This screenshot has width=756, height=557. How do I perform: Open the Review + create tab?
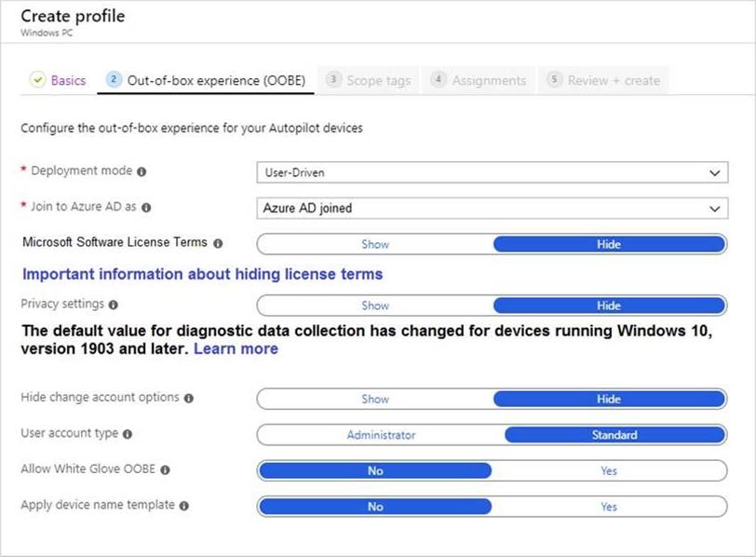(604, 80)
